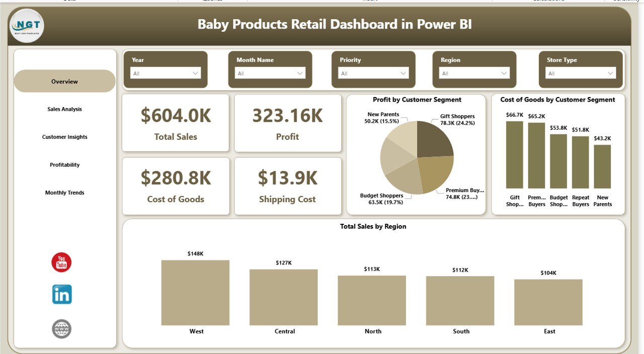Switch to Sales Analysis page
The width and height of the screenshot is (644, 354).
point(64,109)
